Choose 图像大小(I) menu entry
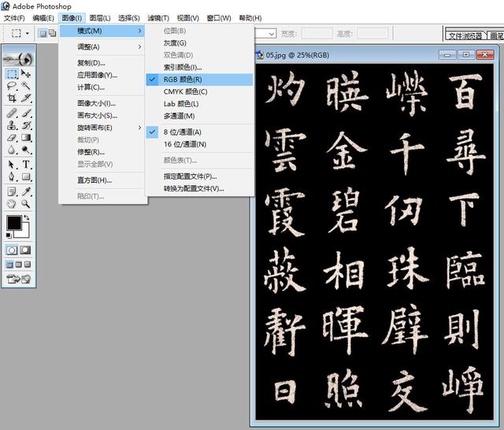The width and height of the screenshot is (504, 430). pos(102,103)
